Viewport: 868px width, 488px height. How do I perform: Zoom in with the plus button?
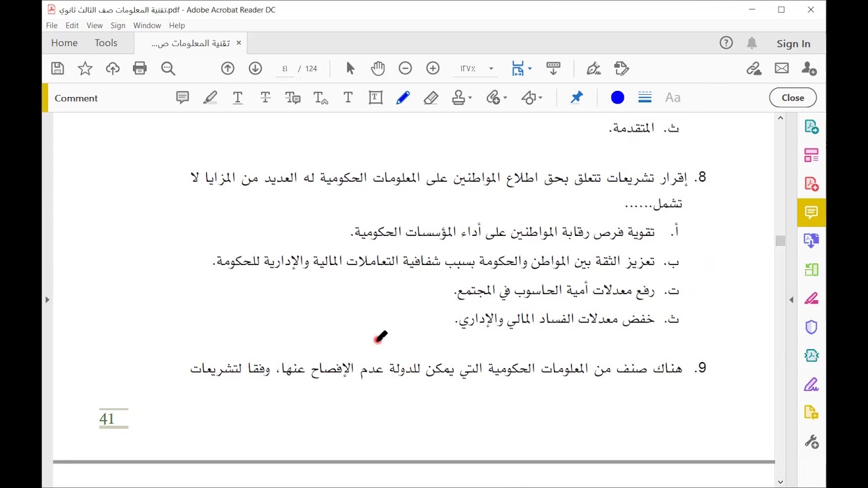tap(433, 68)
